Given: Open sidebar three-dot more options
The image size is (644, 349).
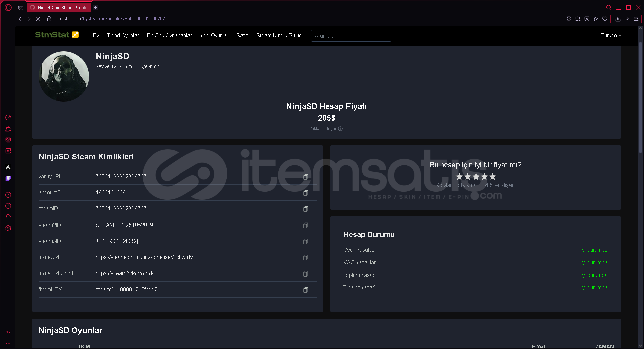Looking at the screenshot, I should 8,343.
